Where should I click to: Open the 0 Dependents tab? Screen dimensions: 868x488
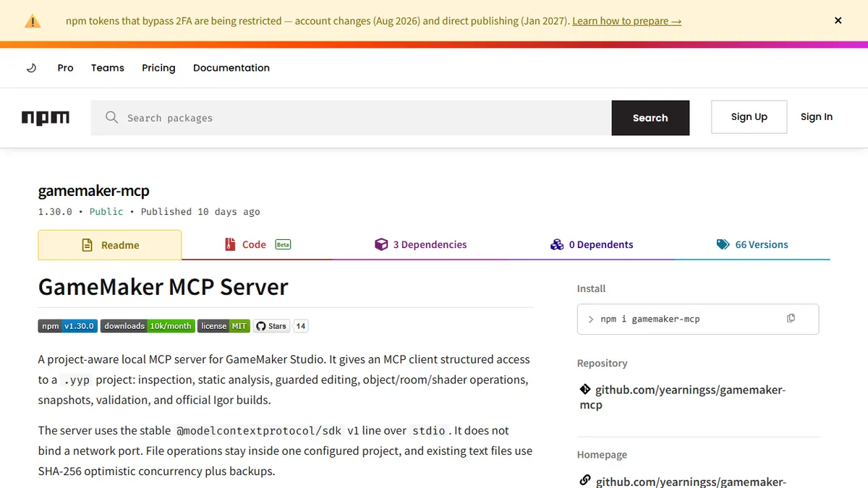click(591, 245)
